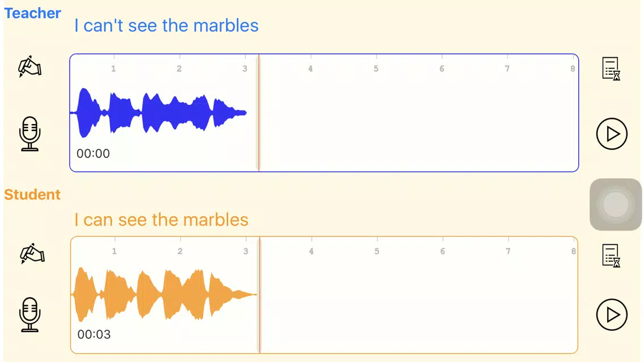Tap the AssistiveTouch floating button
Image resolution: width=644 pixels, height=362 pixels.
point(616,205)
